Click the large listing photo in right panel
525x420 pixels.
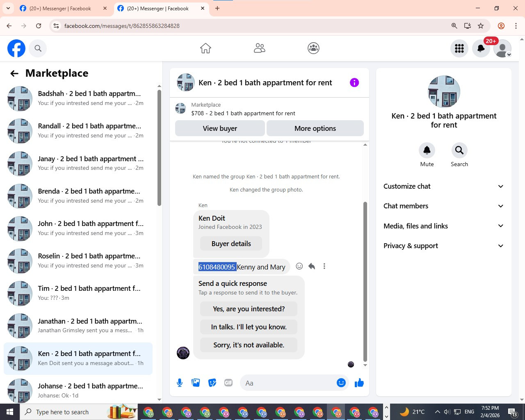pos(443,91)
